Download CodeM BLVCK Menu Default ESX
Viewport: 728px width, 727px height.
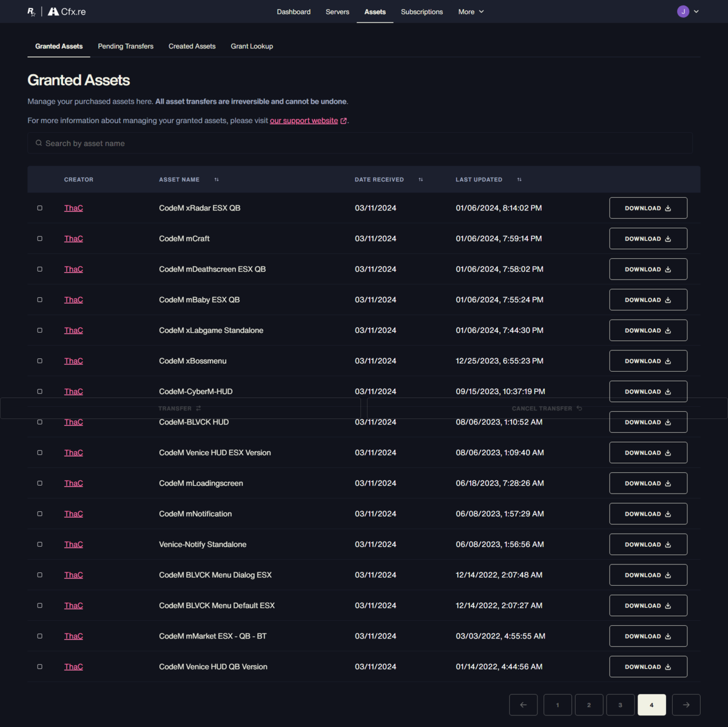point(648,606)
